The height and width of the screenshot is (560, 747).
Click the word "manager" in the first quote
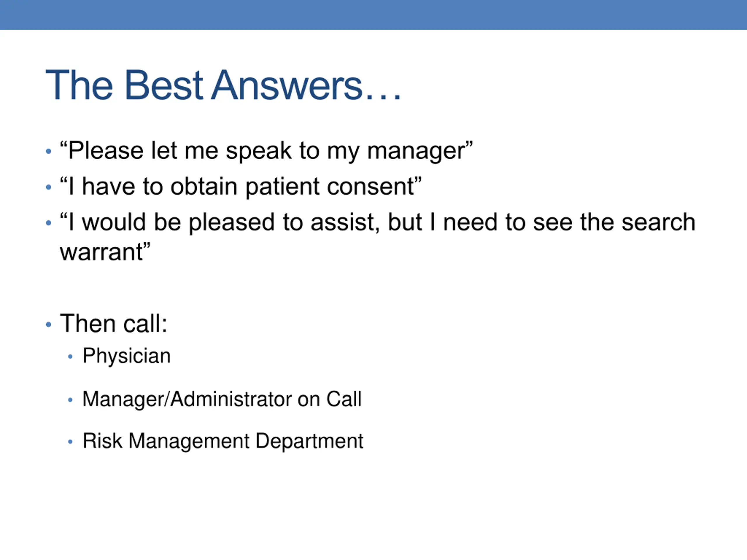[x=416, y=151]
